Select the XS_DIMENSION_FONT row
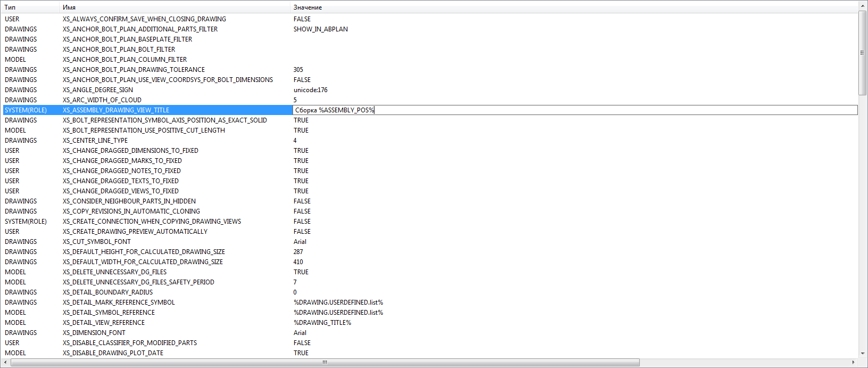868x368 pixels. pyautogui.click(x=94, y=333)
